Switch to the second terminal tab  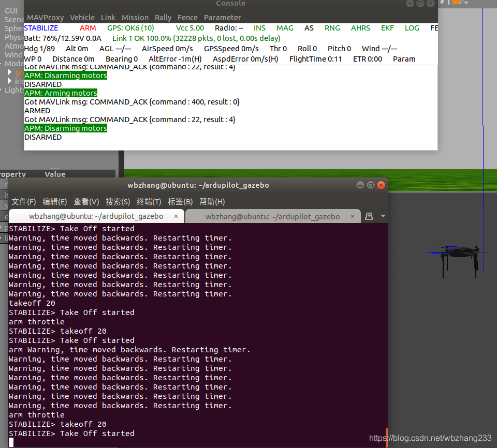tap(273, 217)
